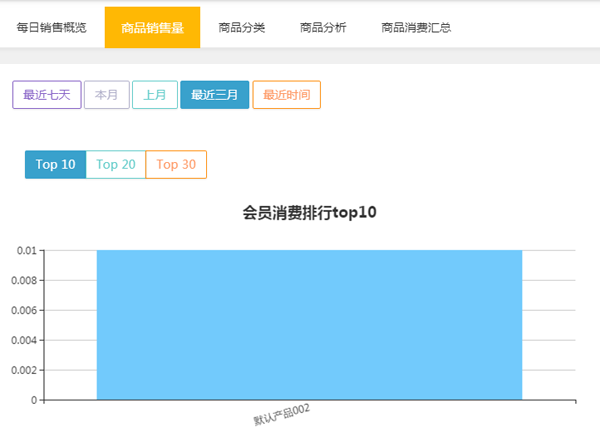Viewport: 600px width, 433px height.
Task: Switch ranking to Top 20
Action: (116, 165)
